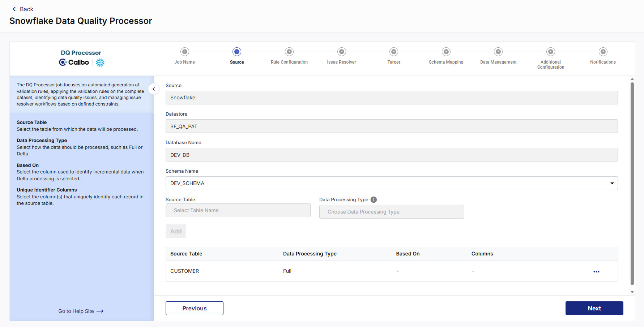Collapse the help side panel chevron
The image size is (644, 327).
154,89
